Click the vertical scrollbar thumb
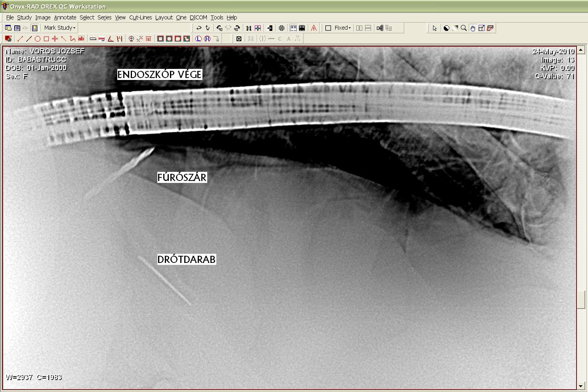 (581, 300)
